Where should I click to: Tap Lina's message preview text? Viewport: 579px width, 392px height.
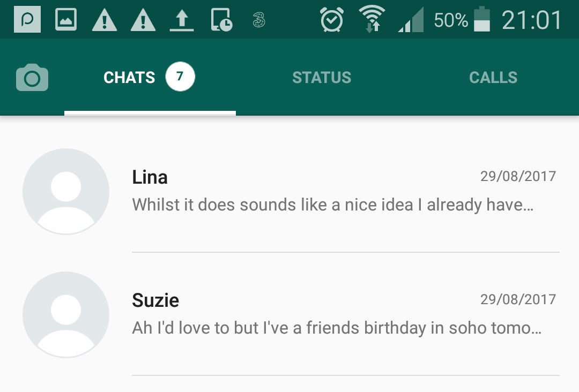click(332, 205)
